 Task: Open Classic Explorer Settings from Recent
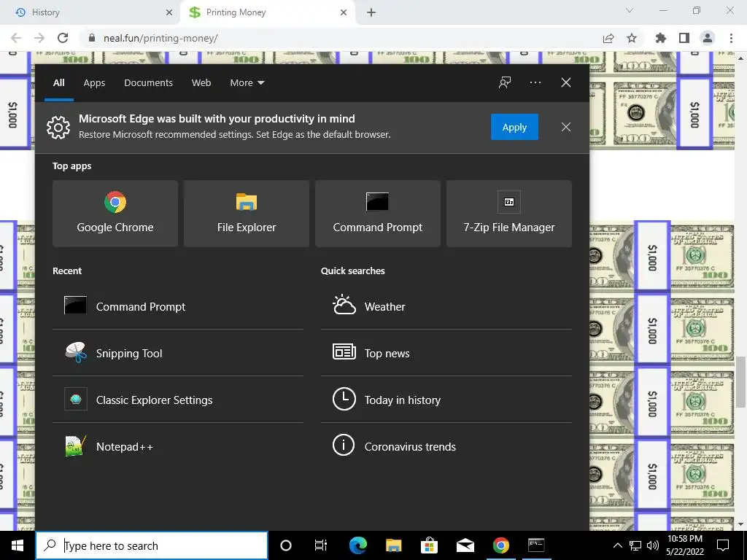tap(178, 400)
